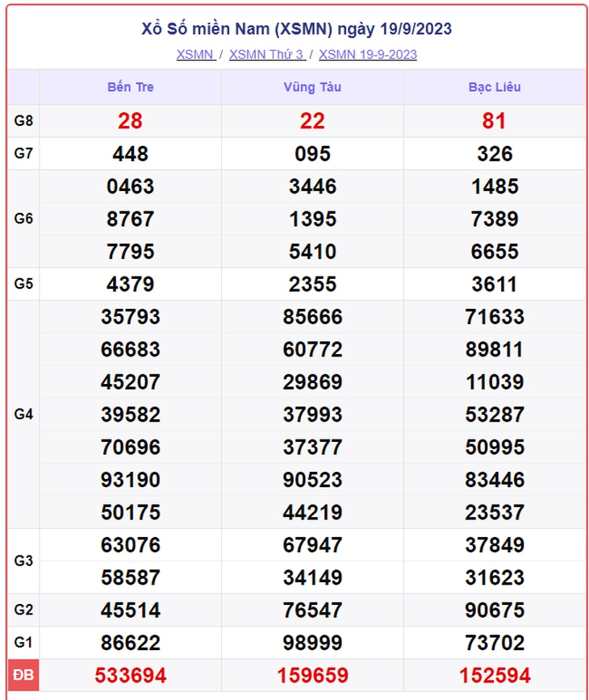Click G6 number 6655

tap(495, 252)
